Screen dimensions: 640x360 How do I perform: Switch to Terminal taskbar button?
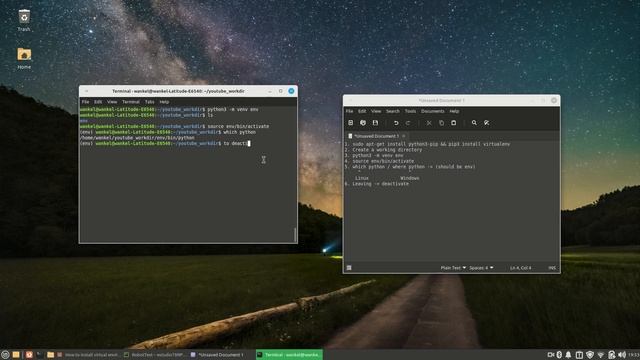[289, 355]
